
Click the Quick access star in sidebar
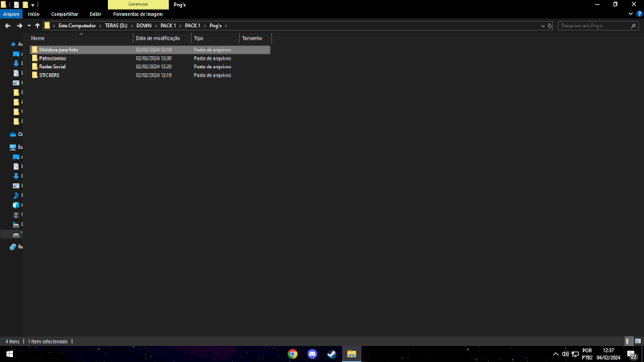point(13,44)
